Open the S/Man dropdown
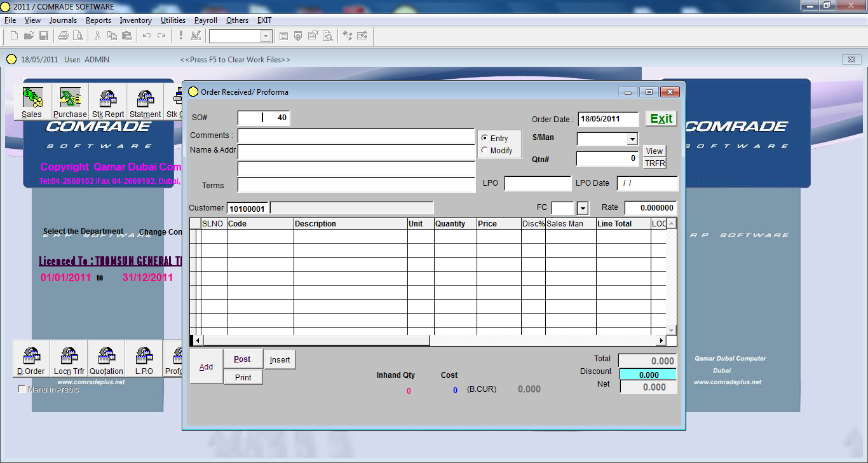 click(x=632, y=139)
